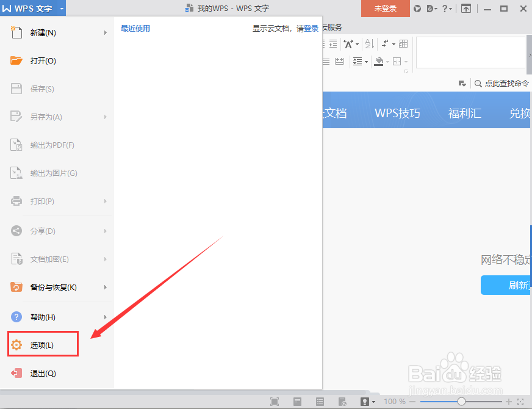Click the fit page zoom icon

pos(520,402)
